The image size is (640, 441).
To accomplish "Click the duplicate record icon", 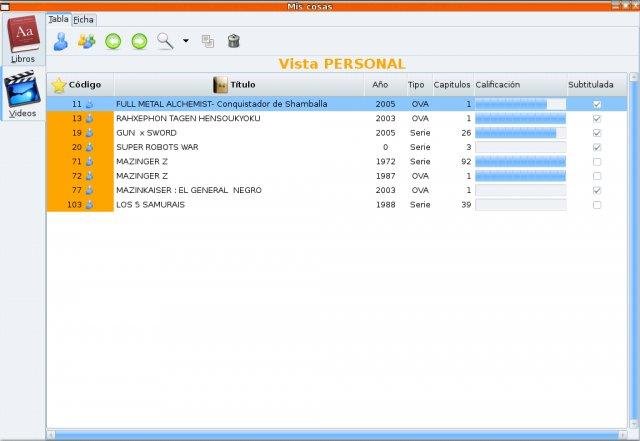I will tap(208, 41).
